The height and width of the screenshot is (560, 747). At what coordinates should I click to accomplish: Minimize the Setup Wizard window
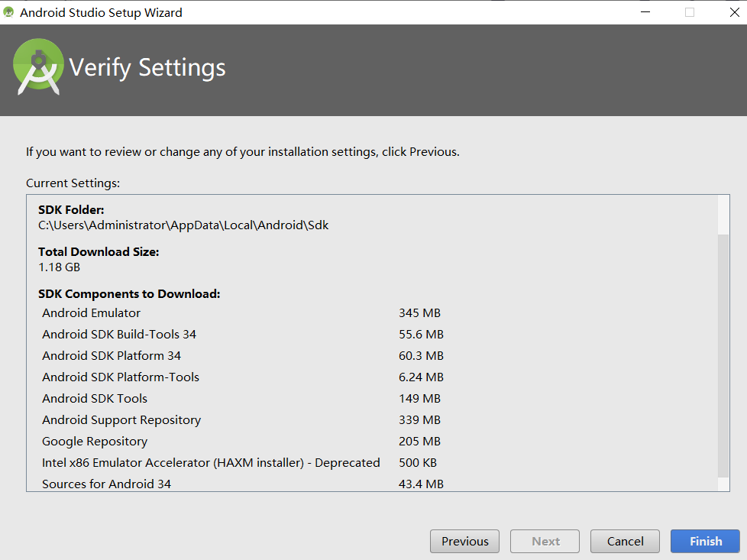click(645, 12)
